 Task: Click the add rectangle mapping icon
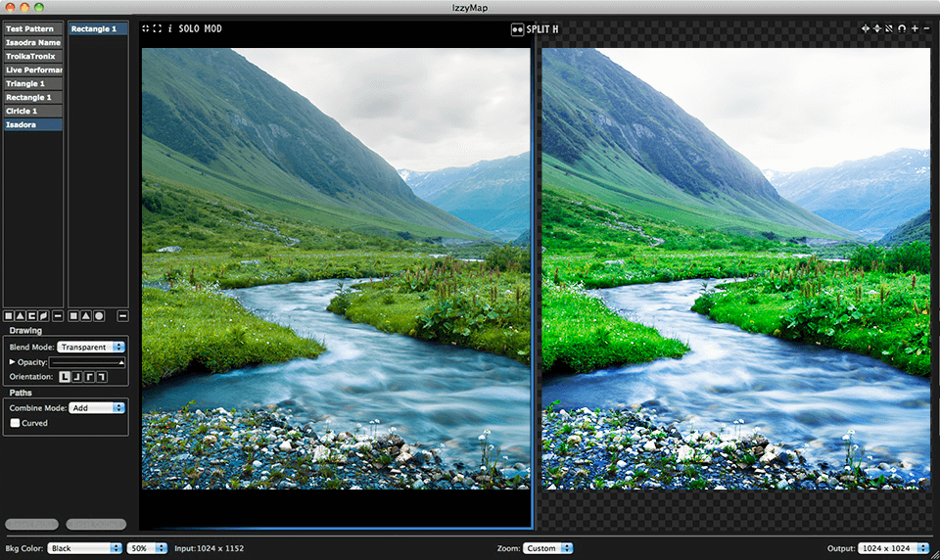click(x=9, y=316)
